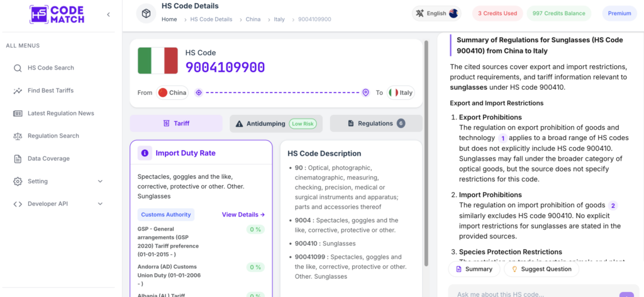The image size is (644, 297).
Task: Click the HS Code Match logo
Action: [57, 14]
